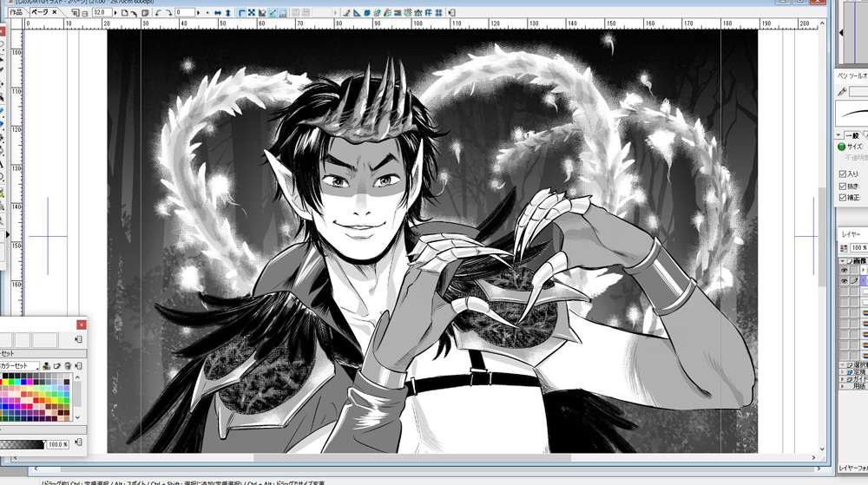Toggle the 補正 checkbox

(842, 198)
